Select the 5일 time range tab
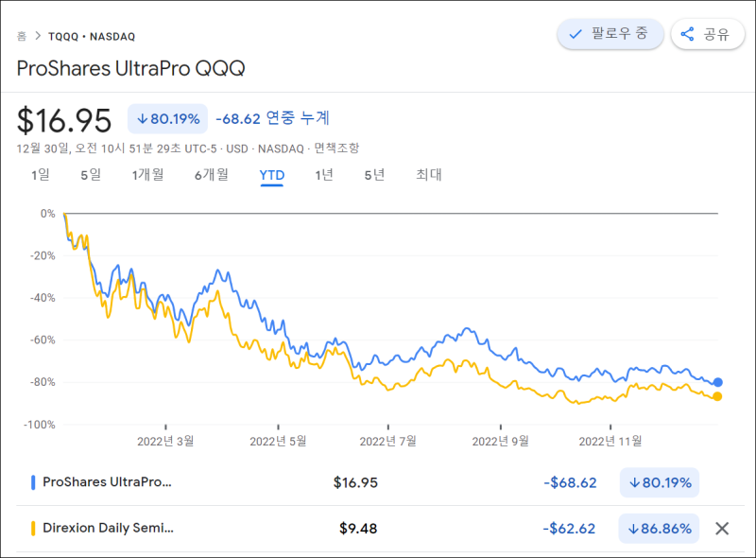Screen dimensions: 756x558 tap(91, 175)
